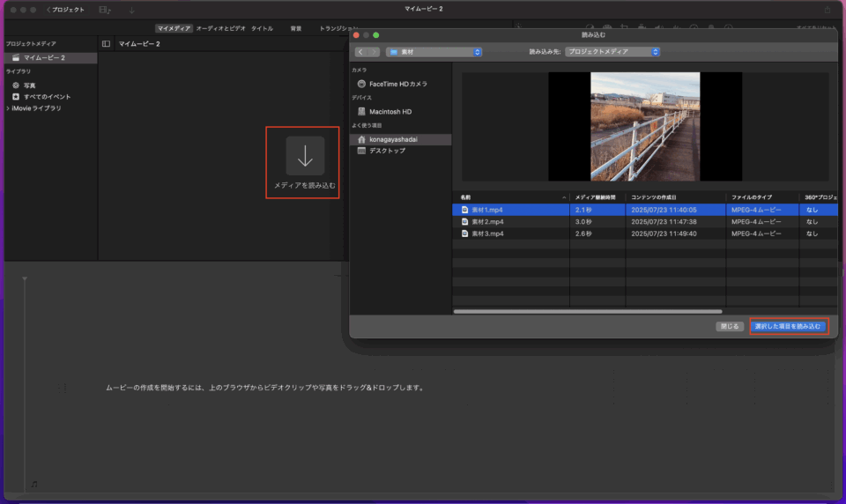846x504 pixels.
Task: Open the 素材 folder location dropdown
Action: tap(434, 52)
